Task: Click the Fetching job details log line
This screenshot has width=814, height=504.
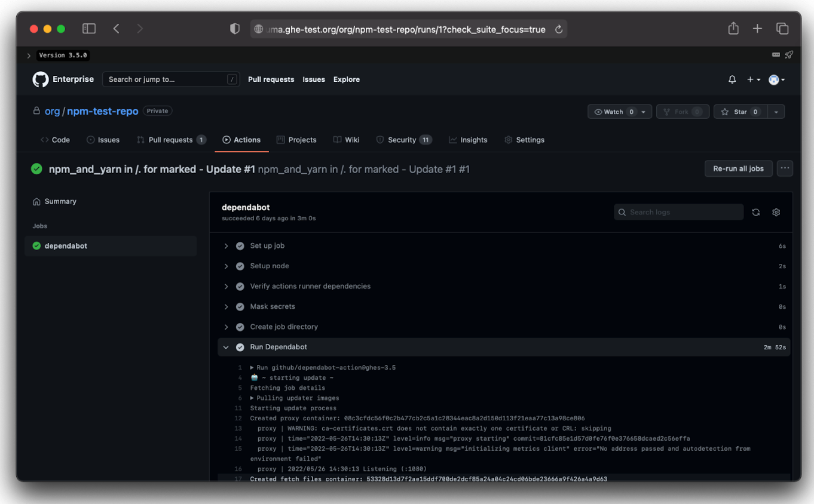Action: click(x=287, y=388)
